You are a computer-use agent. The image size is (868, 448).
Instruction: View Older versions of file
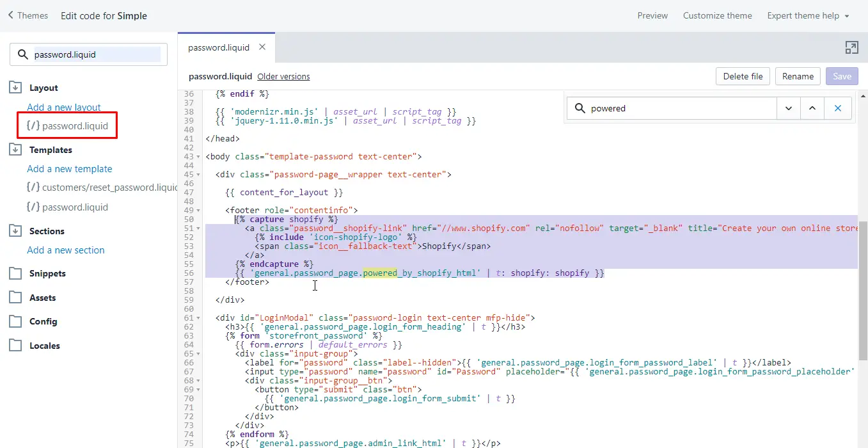click(283, 76)
